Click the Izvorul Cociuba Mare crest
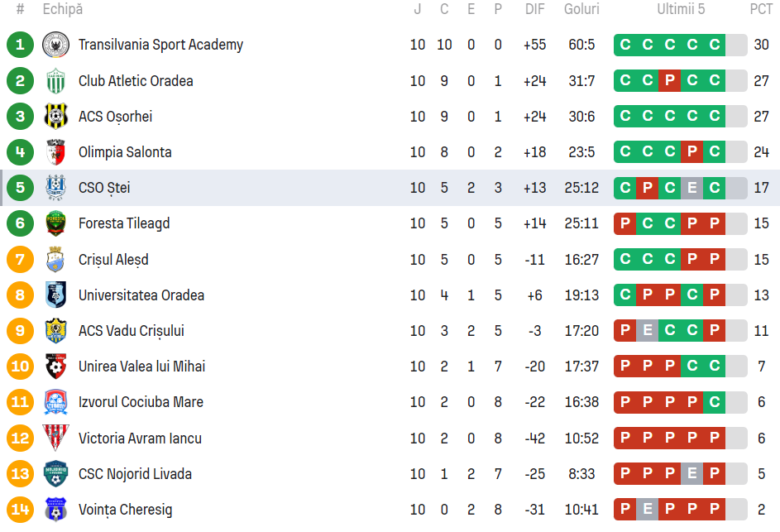The width and height of the screenshot is (780, 532). pyautogui.click(x=55, y=402)
